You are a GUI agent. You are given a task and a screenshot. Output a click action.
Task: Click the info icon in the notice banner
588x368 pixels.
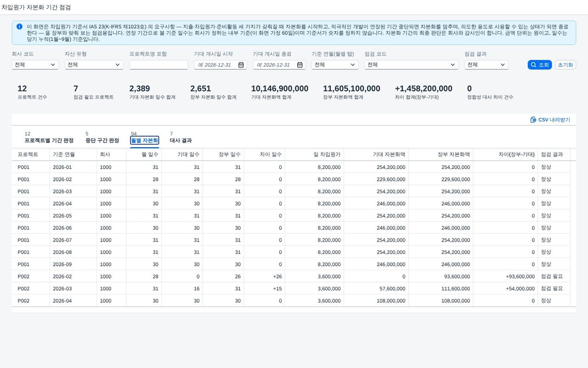(19, 27)
